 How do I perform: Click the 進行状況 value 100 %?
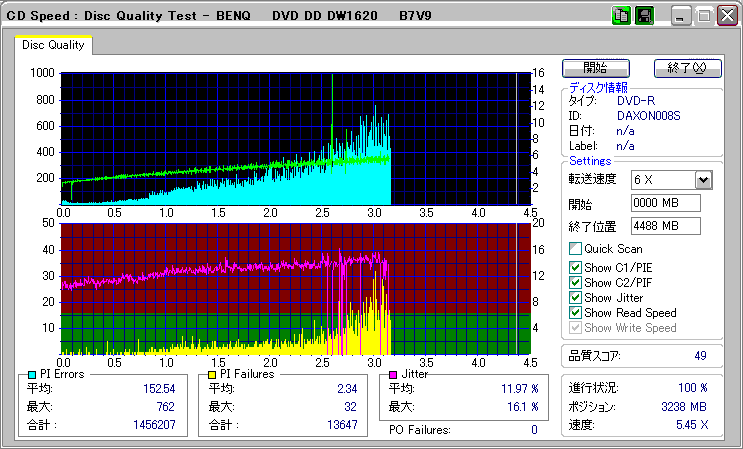coord(693,388)
